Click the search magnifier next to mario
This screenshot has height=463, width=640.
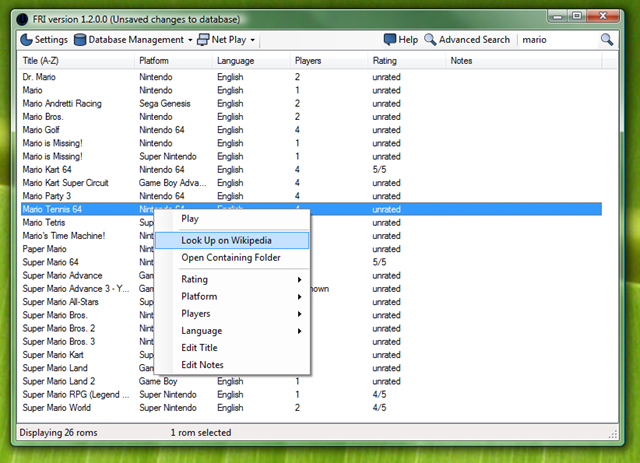tap(607, 39)
